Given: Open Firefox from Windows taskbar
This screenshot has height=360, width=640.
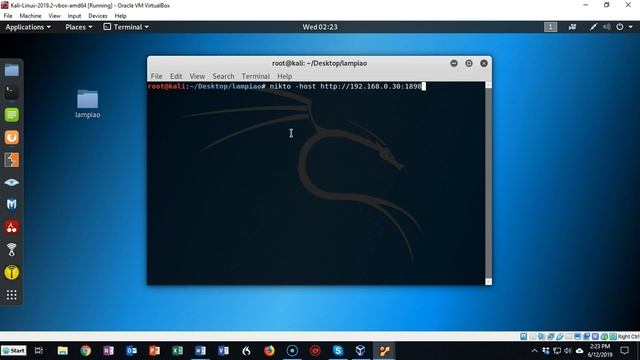Looking at the screenshot, I should tap(269, 351).
